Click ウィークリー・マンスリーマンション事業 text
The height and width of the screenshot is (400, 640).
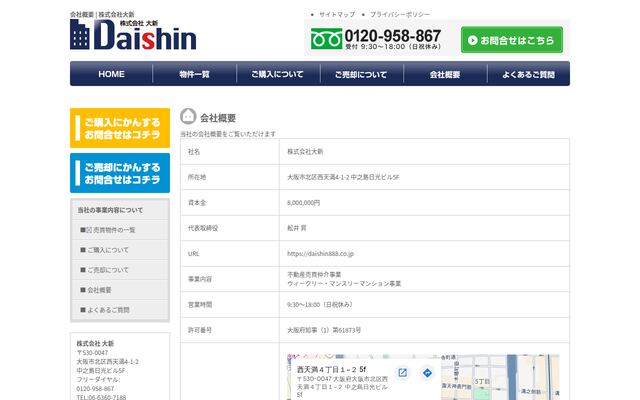point(344,283)
